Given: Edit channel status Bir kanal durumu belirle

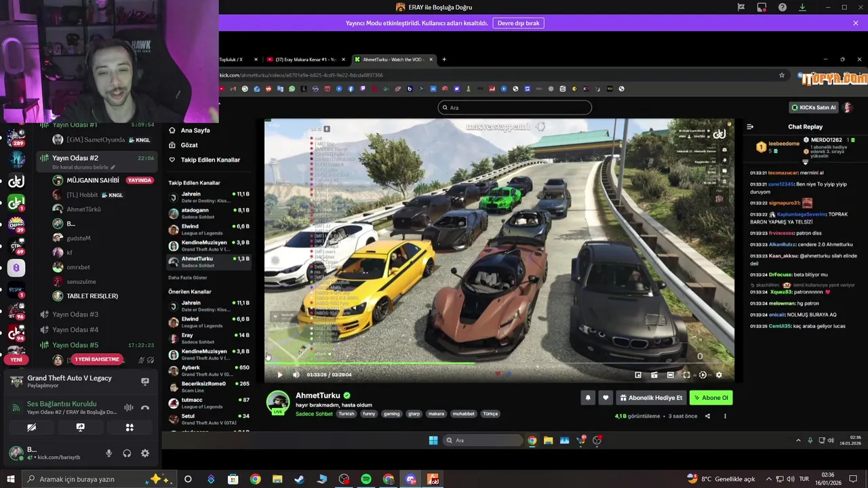Looking at the screenshot, I should pyautogui.click(x=83, y=167).
